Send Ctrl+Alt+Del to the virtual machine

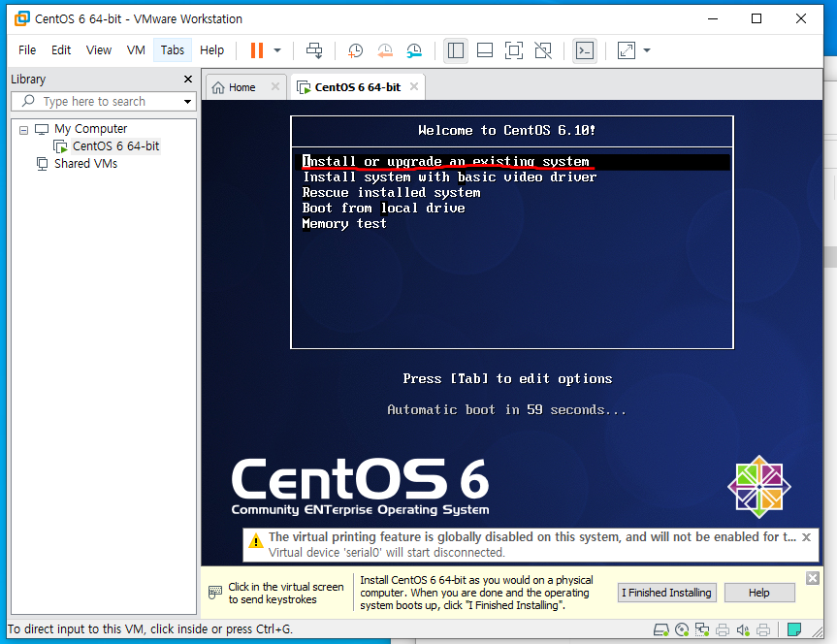[314, 50]
